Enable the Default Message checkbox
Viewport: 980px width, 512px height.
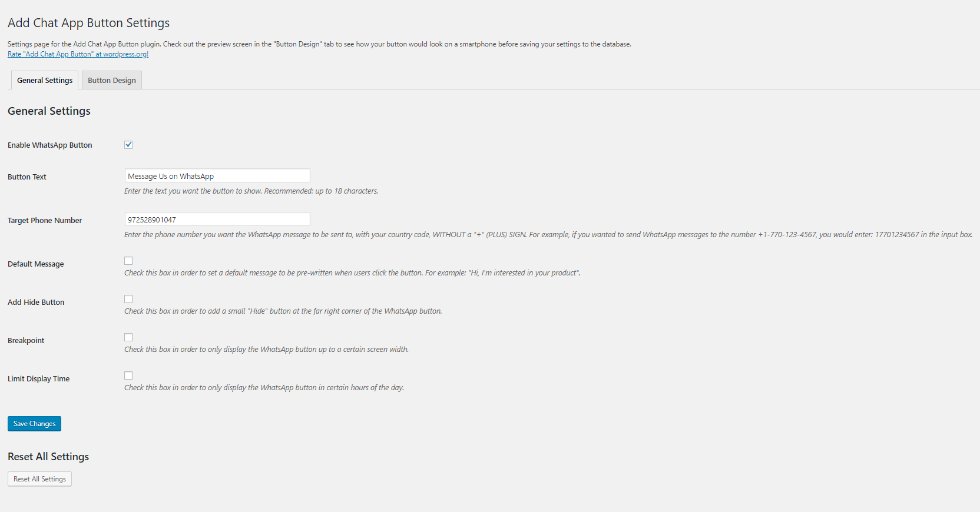[128, 261]
